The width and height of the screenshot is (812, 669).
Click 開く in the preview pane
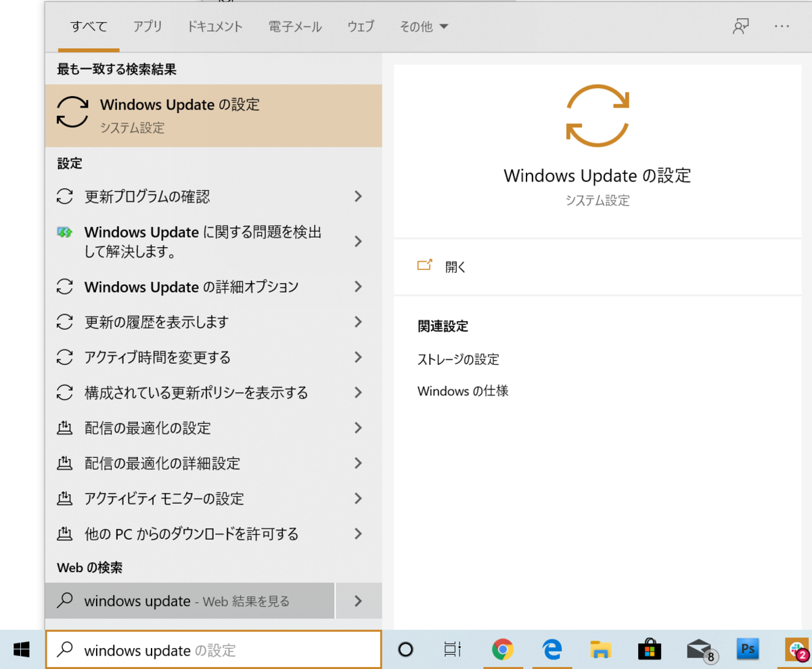[455, 266]
